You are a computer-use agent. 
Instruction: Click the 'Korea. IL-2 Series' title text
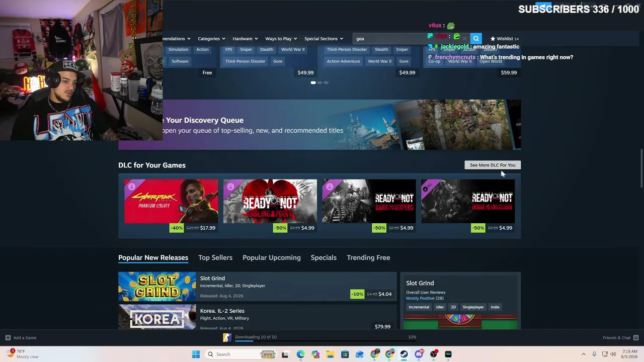222,311
